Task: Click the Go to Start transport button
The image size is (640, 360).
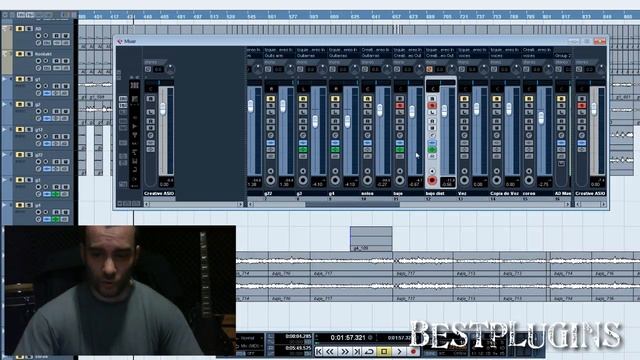Action: pos(319,351)
